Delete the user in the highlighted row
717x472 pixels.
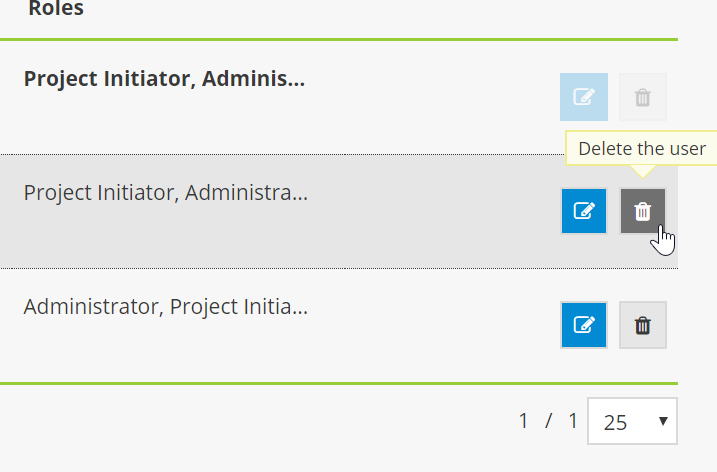pyautogui.click(x=643, y=211)
